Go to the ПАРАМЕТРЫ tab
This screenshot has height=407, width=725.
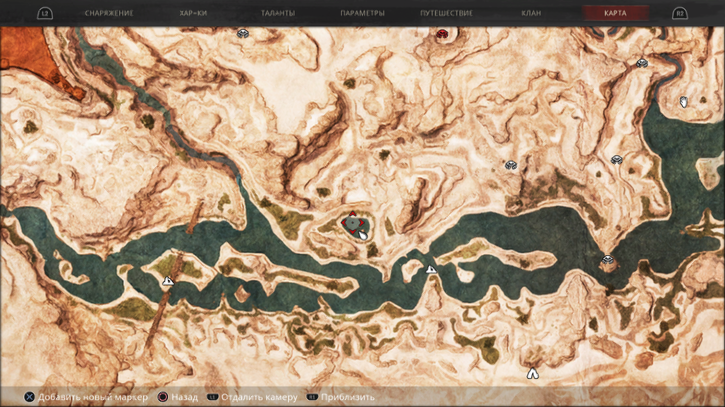pyautogui.click(x=362, y=13)
